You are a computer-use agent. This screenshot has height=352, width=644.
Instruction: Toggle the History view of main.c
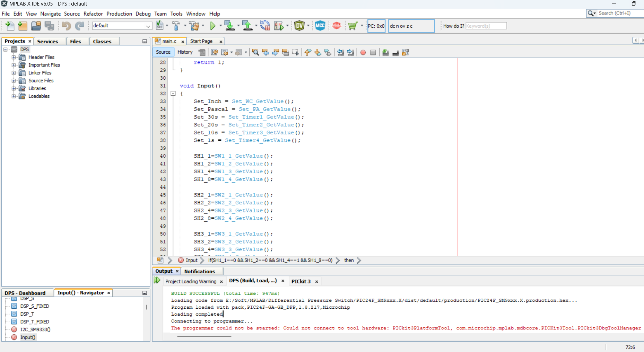pos(185,52)
